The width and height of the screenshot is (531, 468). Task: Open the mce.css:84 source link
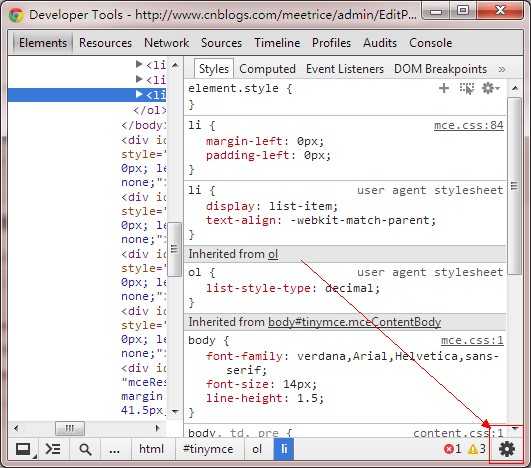(469, 125)
